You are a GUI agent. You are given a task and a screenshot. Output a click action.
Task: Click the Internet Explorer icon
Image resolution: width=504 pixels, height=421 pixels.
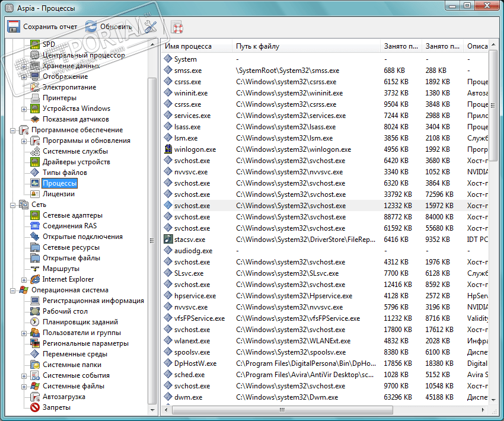coord(35,279)
